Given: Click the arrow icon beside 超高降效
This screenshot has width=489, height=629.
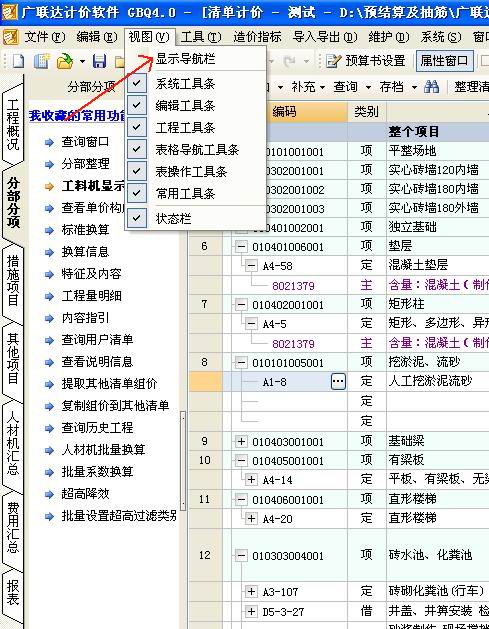Looking at the screenshot, I should [49, 494].
